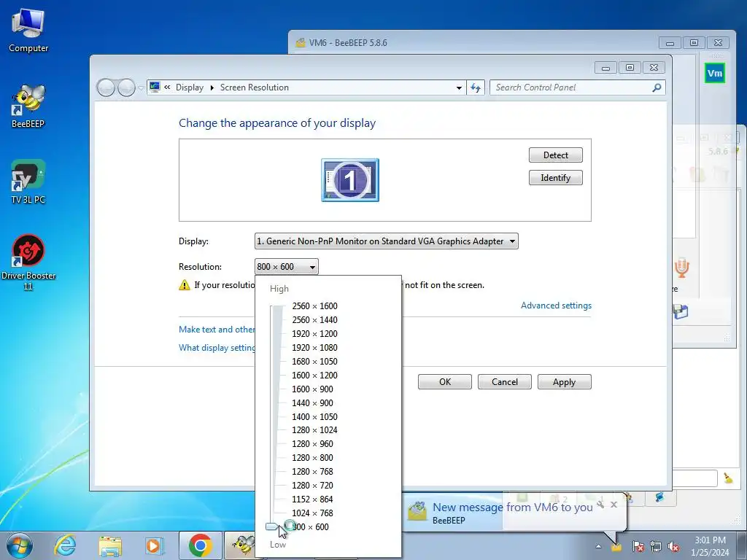This screenshot has width=747, height=560.
Task: Select 2560 × 1440 resolution
Action: click(x=314, y=320)
